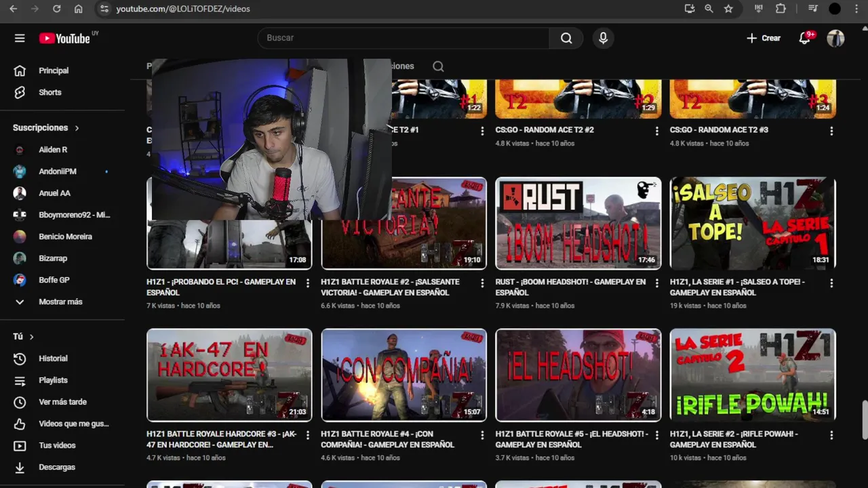The width and height of the screenshot is (868, 488).
Task: Open options menu for CS:GO RANDOM ACE T2 #2
Action: click(x=656, y=131)
